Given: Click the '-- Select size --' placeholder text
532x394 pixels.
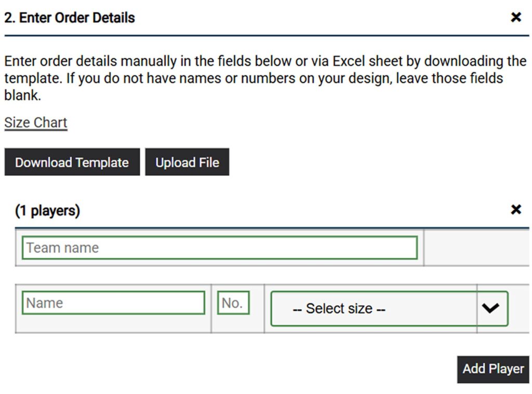Looking at the screenshot, I should (339, 309).
